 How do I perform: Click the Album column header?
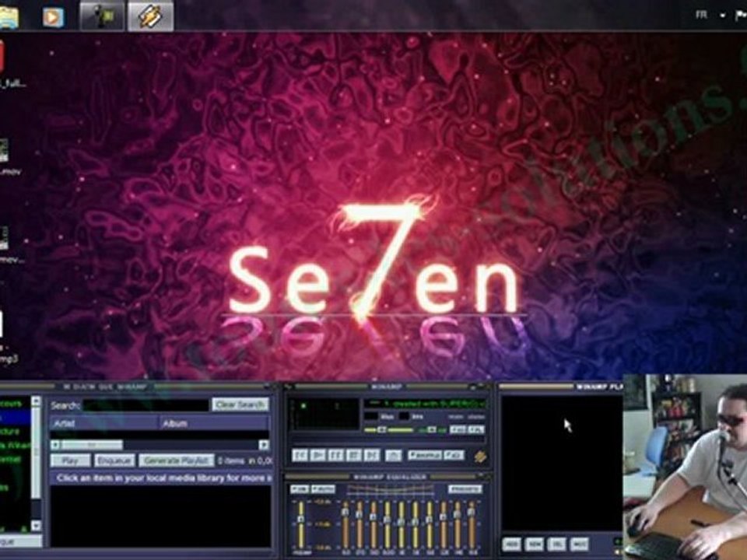pyautogui.click(x=214, y=423)
